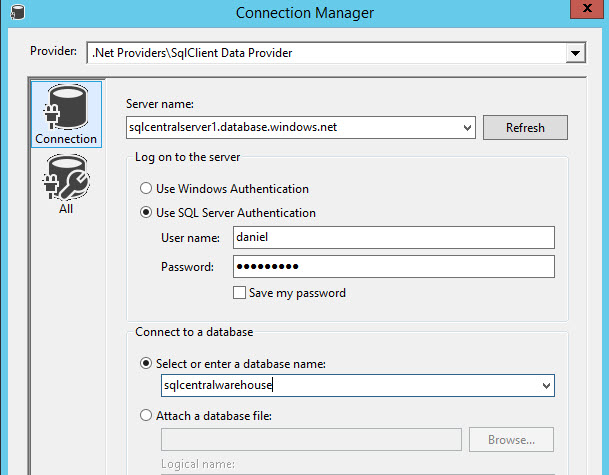Click the database file path field
This screenshot has width=609, height=475.
pyautogui.click(x=311, y=439)
